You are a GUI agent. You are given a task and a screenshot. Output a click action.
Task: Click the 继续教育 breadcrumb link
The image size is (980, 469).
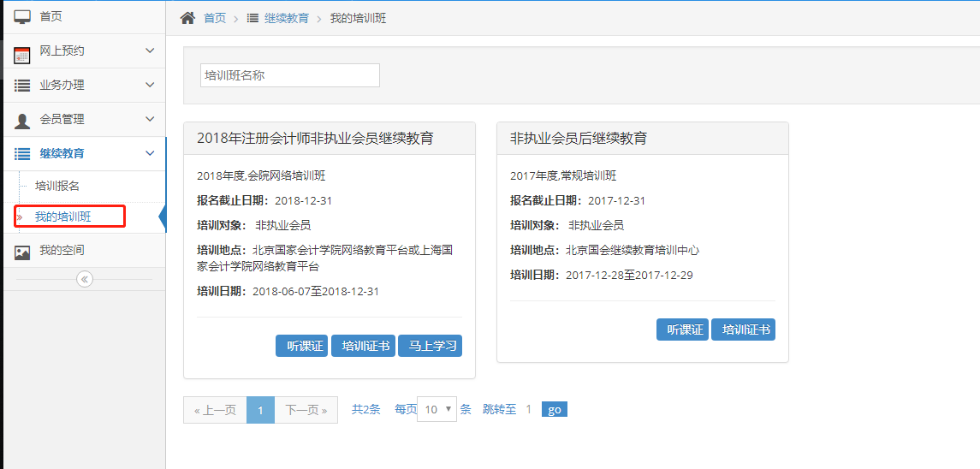(286, 18)
